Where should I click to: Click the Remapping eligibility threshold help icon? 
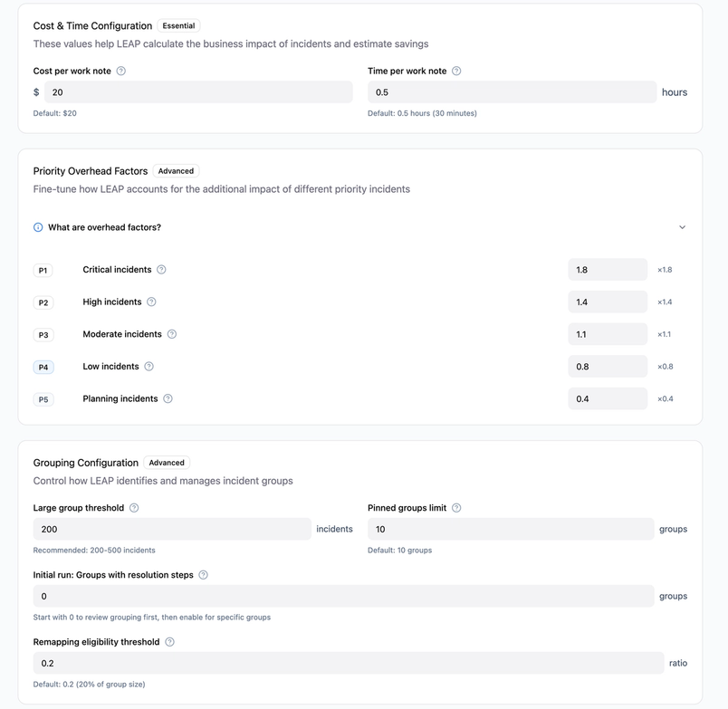168,641
